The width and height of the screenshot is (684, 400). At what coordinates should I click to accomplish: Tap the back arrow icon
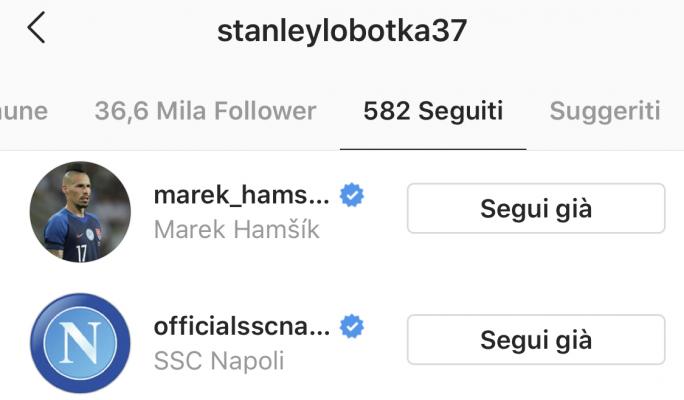click(36, 27)
